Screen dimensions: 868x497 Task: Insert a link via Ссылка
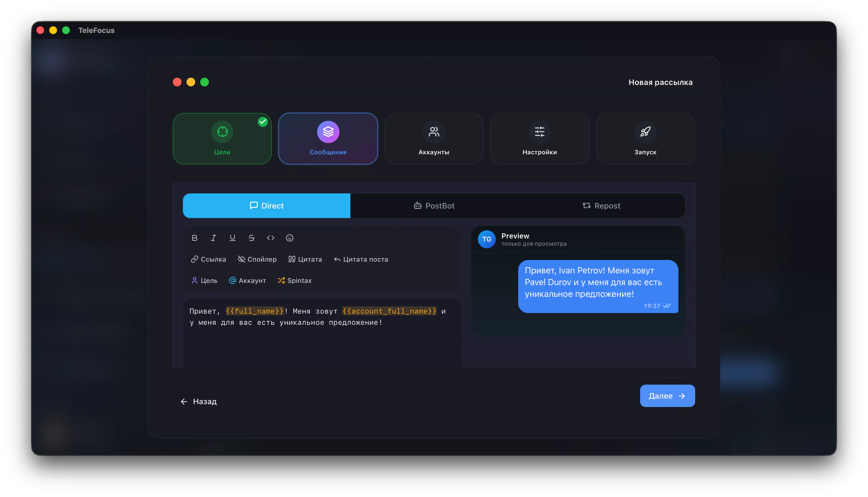[208, 259]
